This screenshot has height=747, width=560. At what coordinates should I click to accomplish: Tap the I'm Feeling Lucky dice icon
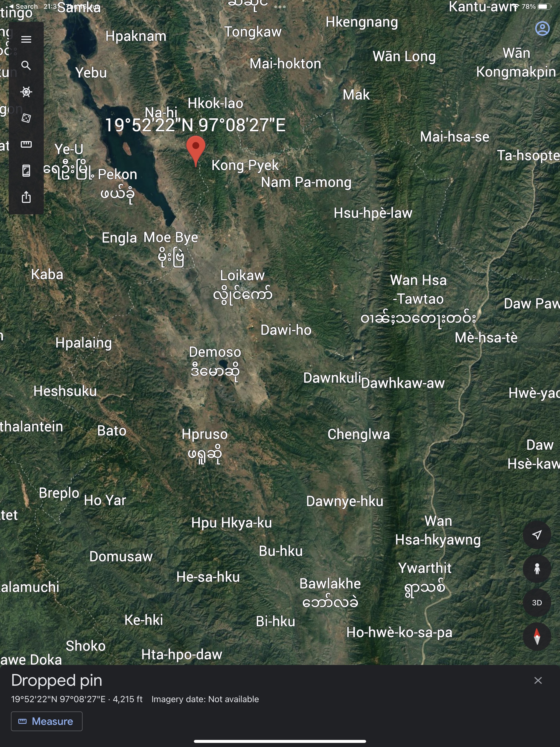26,118
